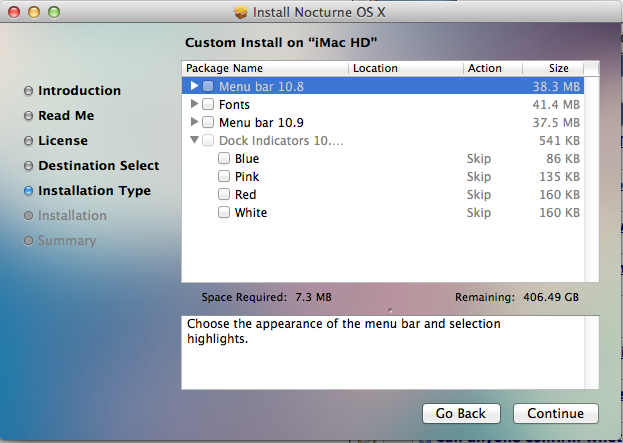The width and height of the screenshot is (623, 443).
Task: Click the Space Required 7.3 MB text
Action: (x=266, y=297)
